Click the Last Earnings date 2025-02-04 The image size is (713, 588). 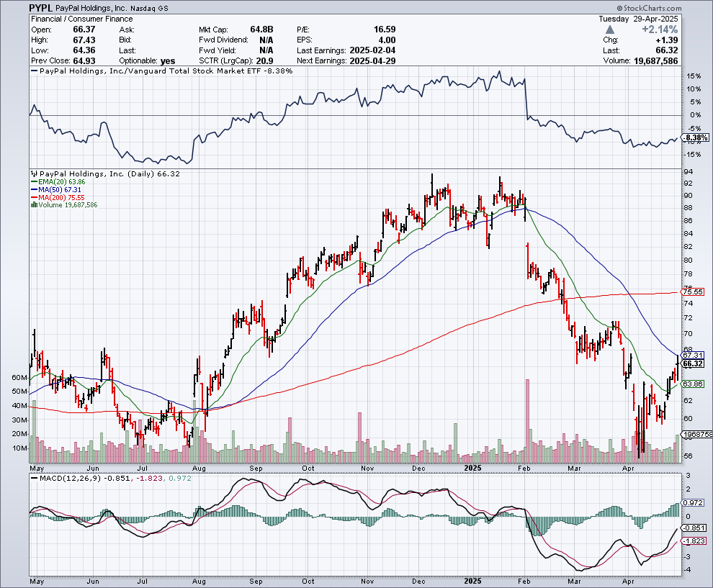(372, 50)
